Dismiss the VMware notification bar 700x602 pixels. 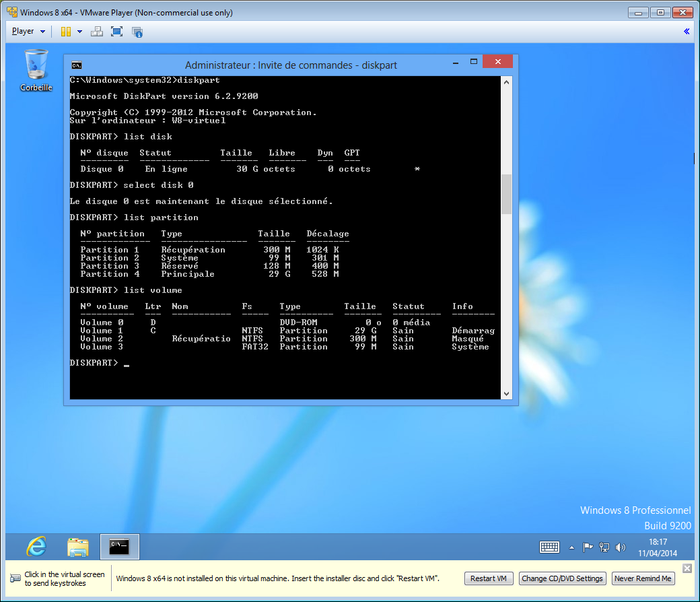[x=687, y=568]
